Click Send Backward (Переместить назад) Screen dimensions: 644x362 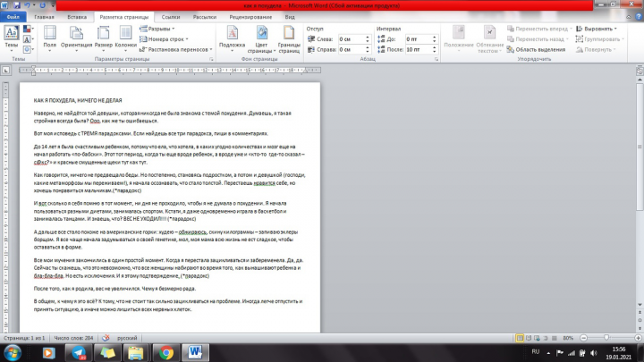[538, 39]
